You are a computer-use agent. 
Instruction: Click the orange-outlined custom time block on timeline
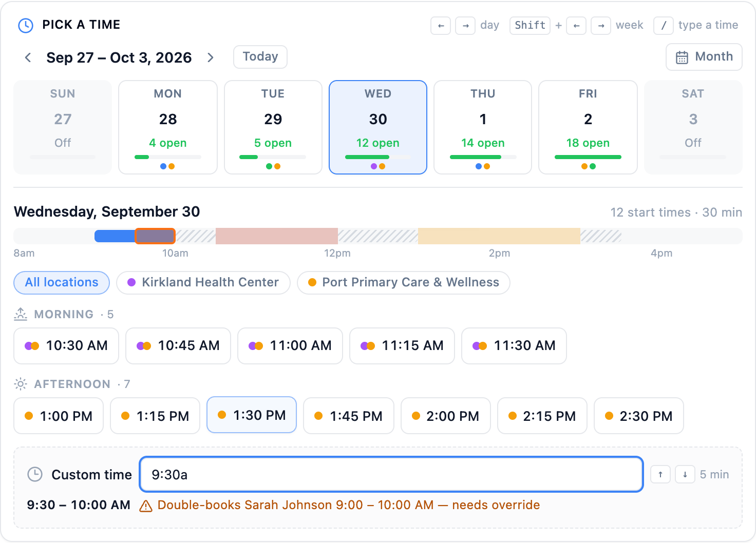(x=155, y=236)
